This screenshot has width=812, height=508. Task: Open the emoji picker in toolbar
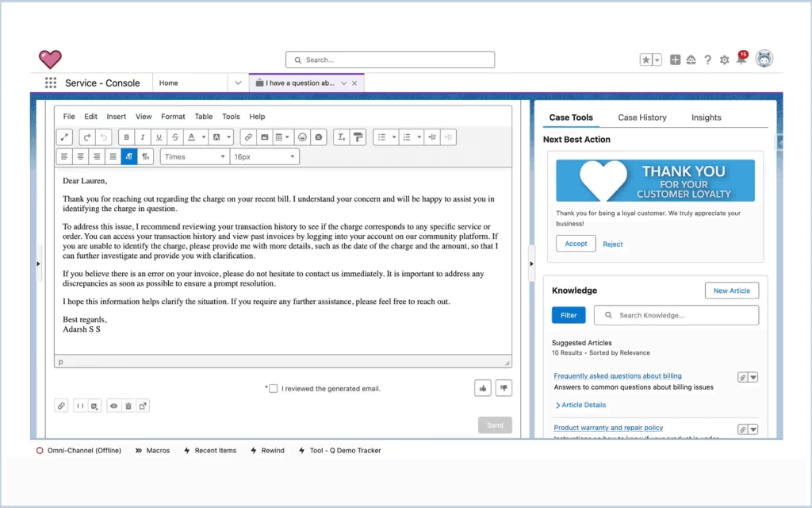coord(302,137)
